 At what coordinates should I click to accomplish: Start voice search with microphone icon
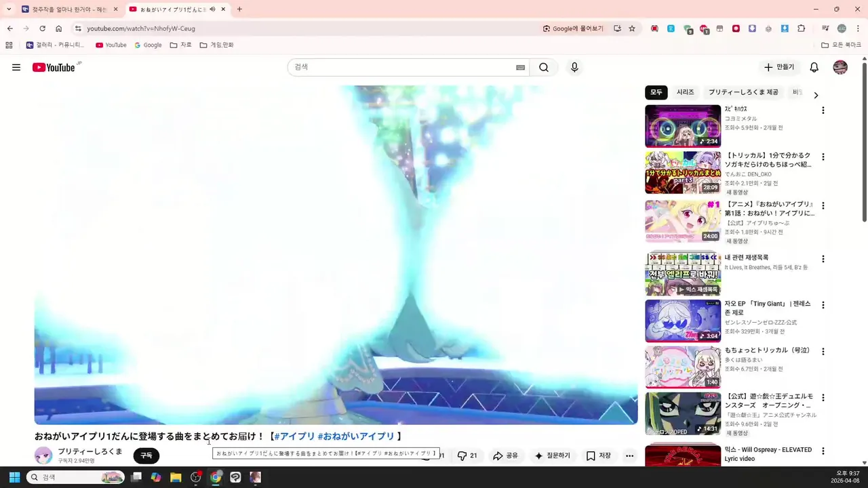(x=574, y=67)
